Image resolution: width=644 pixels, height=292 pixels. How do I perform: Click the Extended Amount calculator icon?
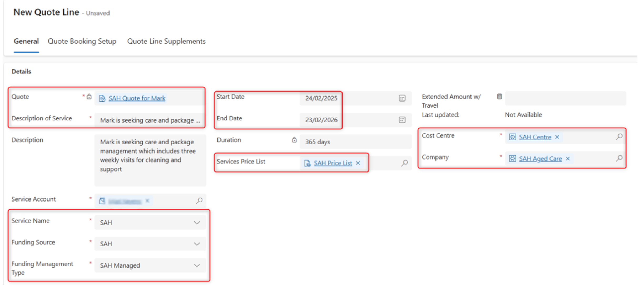[x=499, y=97]
